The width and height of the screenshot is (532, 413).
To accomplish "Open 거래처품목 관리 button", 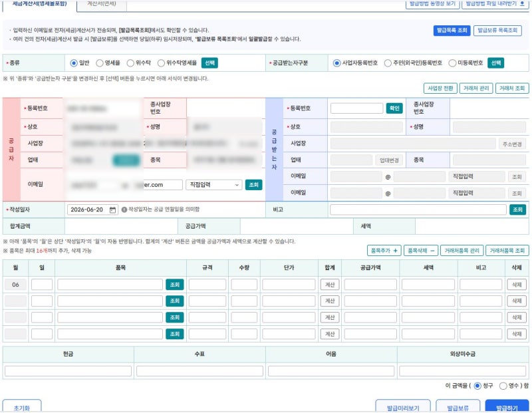I will pyautogui.click(x=462, y=251).
